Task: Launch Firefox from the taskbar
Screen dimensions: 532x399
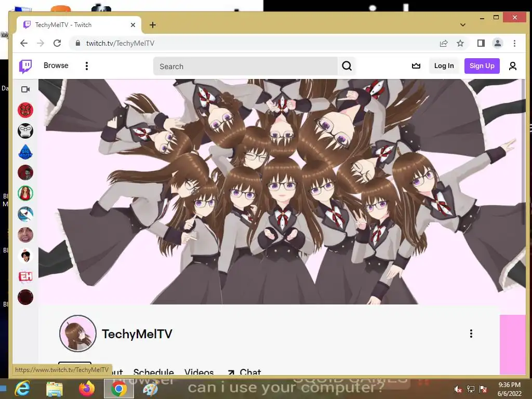Action: pos(87,389)
